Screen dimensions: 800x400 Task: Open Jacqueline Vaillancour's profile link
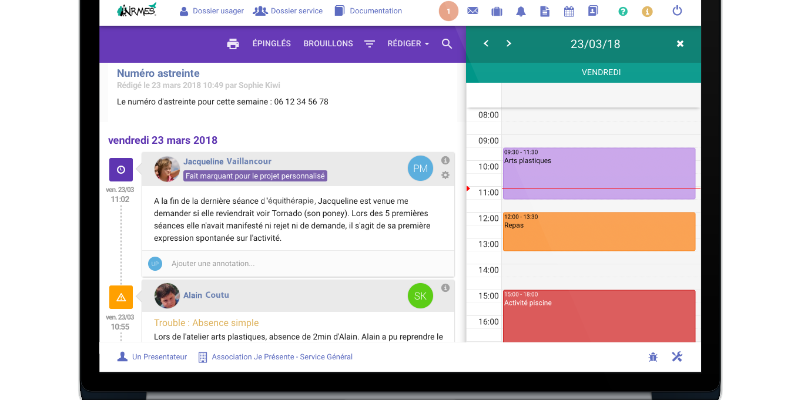pyautogui.click(x=228, y=162)
